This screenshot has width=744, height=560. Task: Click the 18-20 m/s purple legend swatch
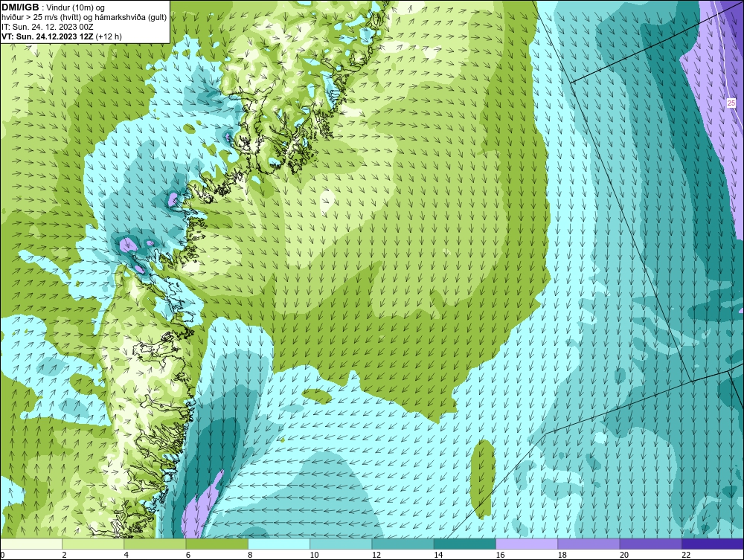pyautogui.click(x=589, y=544)
